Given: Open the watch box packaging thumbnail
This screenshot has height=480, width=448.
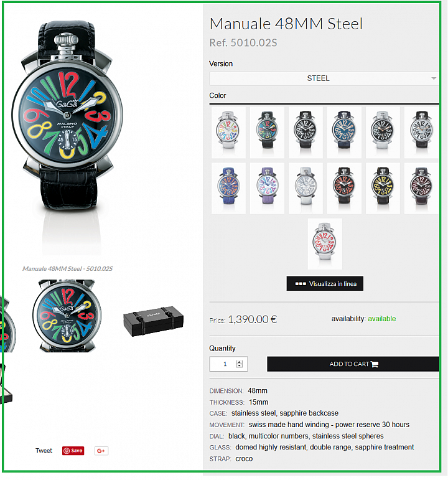Looking at the screenshot, I should click(x=153, y=321).
